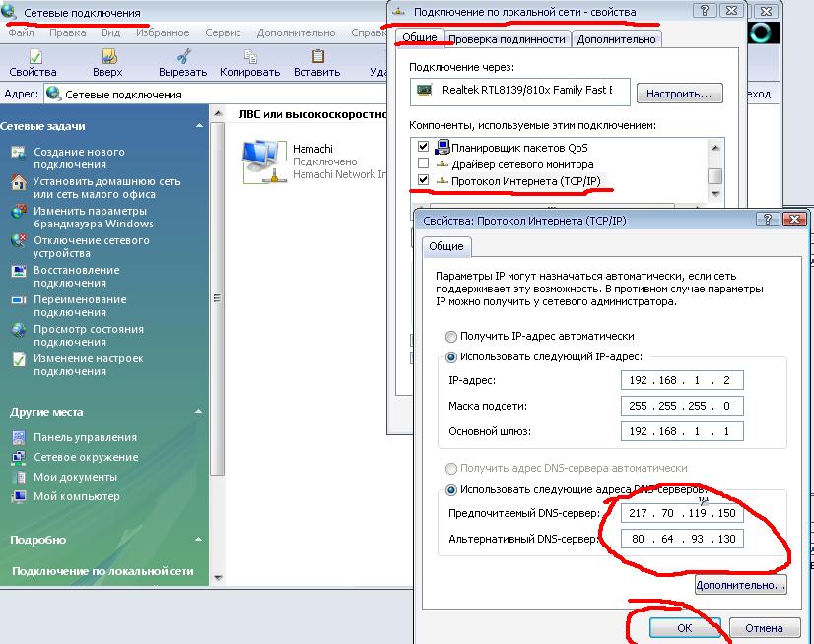Click the Up (Вверх) folder toolbar icon
814x644 pixels.
pos(107,58)
